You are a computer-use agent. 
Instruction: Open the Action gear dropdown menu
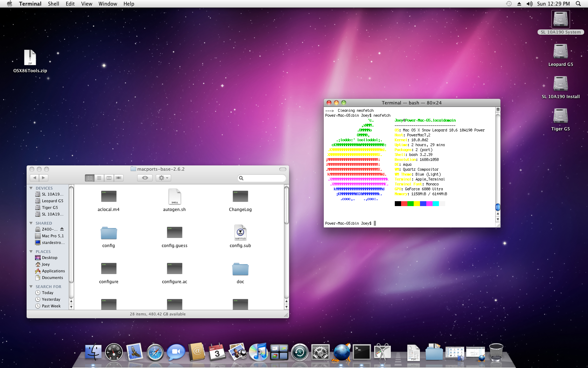click(163, 178)
